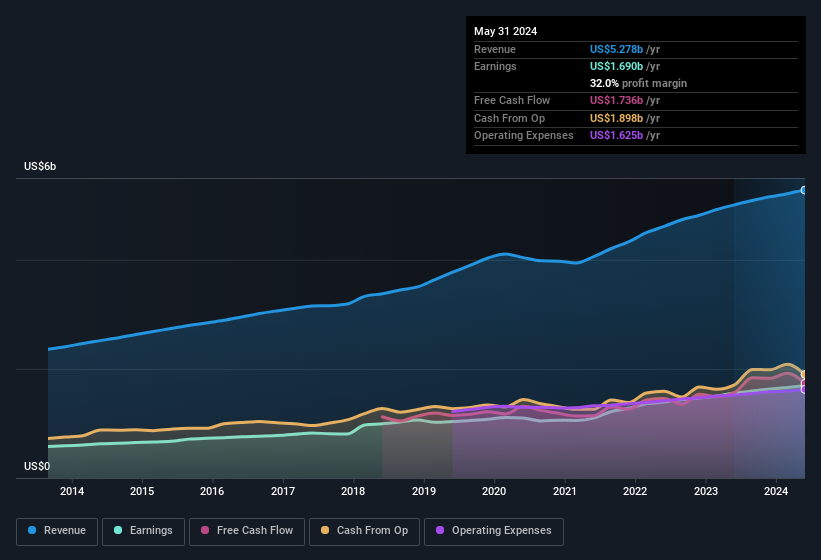This screenshot has width=821, height=560.
Task: Click the US$6b y-axis label
Action: coord(40,166)
